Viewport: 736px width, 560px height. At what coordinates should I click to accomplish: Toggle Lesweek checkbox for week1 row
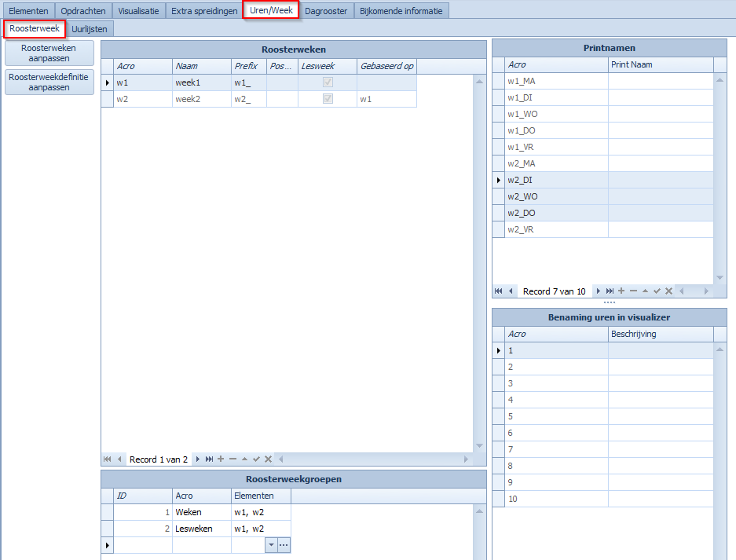click(328, 82)
